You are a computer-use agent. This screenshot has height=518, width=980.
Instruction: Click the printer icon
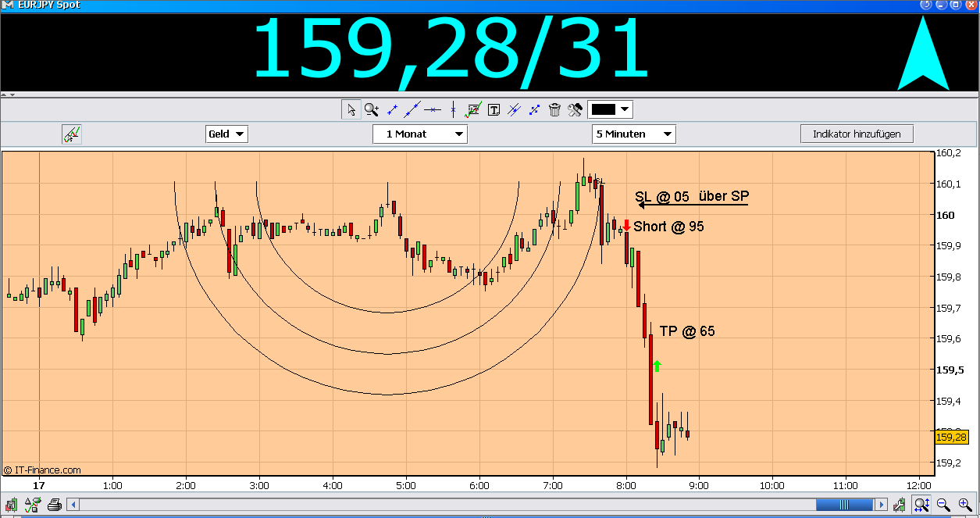point(54,505)
